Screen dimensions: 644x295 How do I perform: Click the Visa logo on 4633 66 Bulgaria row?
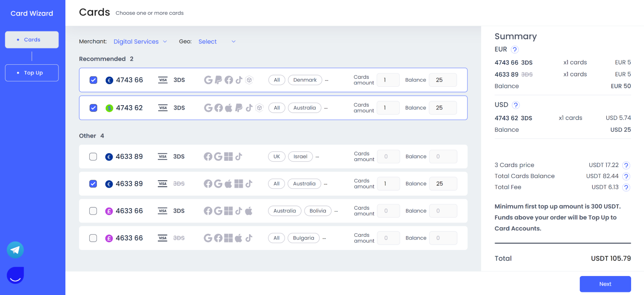tap(163, 238)
